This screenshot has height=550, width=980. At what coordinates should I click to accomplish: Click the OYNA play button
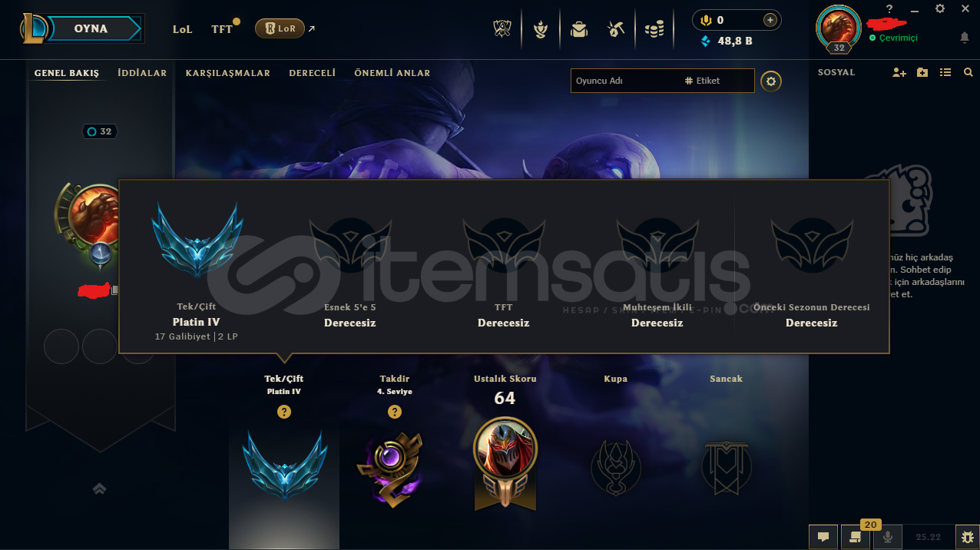91,28
